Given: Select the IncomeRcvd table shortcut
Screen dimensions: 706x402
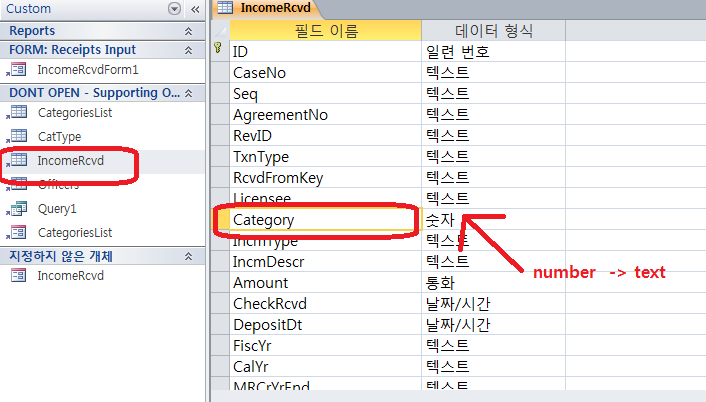Looking at the screenshot, I should pos(71,161).
